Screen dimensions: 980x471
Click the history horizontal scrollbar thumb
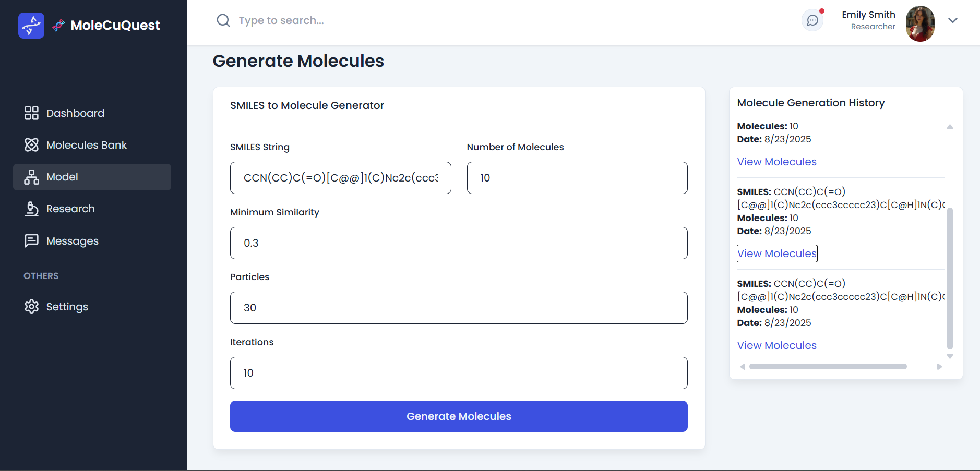point(828,366)
